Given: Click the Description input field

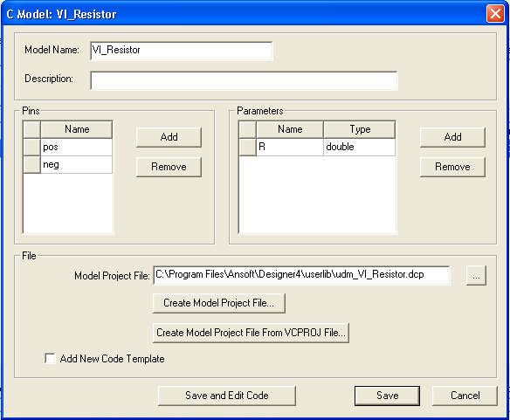Looking at the screenshot, I should tap(244, 80).
